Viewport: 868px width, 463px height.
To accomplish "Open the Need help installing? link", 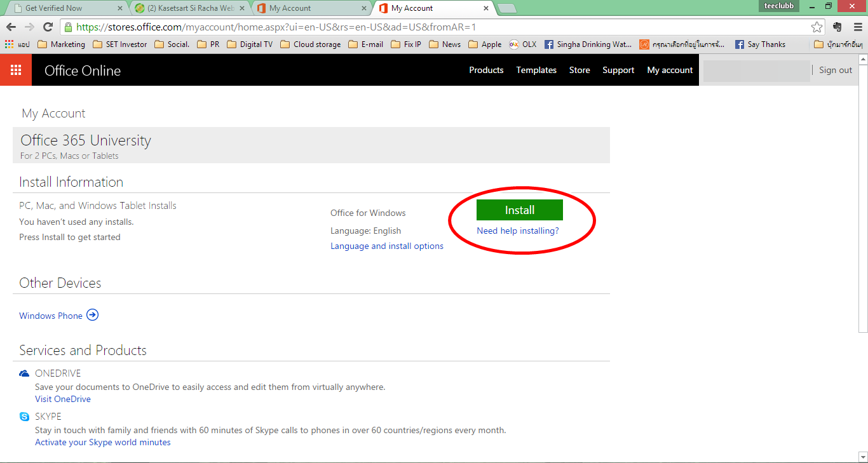I will pyautogui.click(x=518, y=231).
